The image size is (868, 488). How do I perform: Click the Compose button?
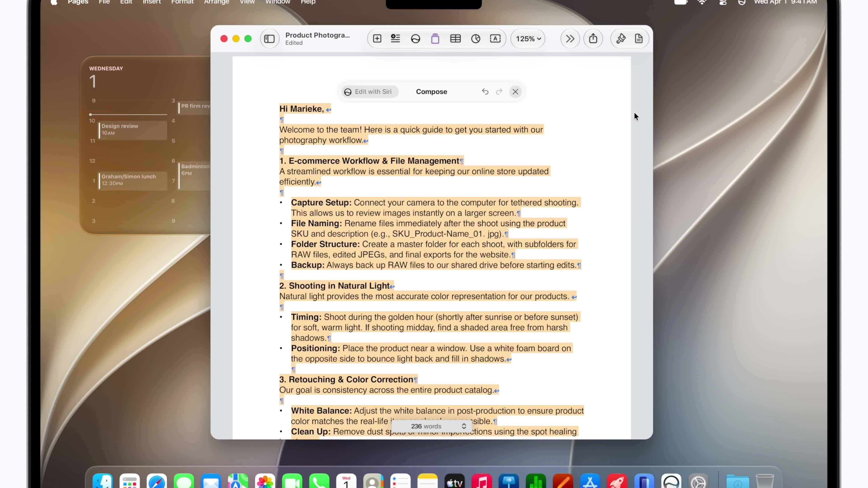tap(431, 91)
